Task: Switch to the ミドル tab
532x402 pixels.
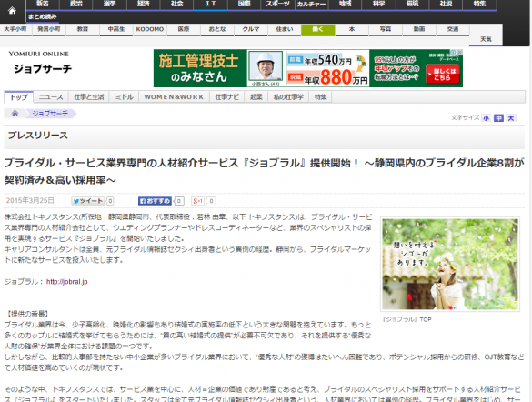Action: (x=124, y=97)
